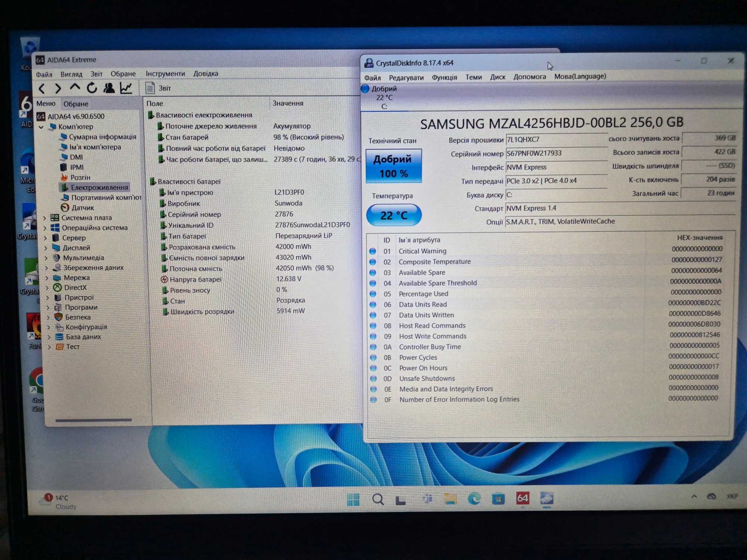Open taskbar Search icon
747x560 pixels.
378,499
